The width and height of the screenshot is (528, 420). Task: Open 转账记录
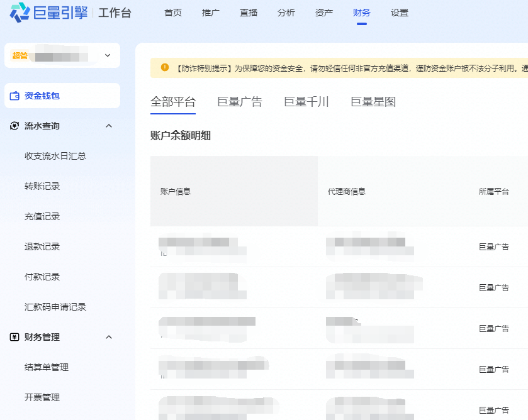point(42,186)
